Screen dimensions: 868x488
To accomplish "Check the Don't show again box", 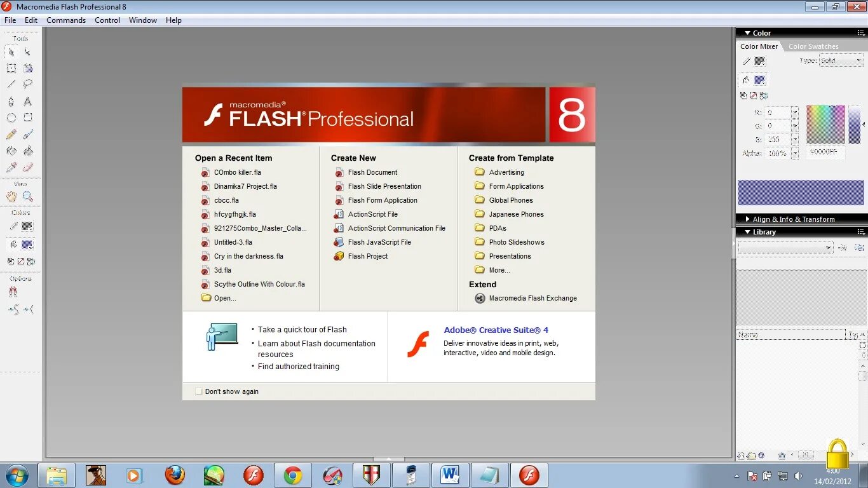I will 199,391.
